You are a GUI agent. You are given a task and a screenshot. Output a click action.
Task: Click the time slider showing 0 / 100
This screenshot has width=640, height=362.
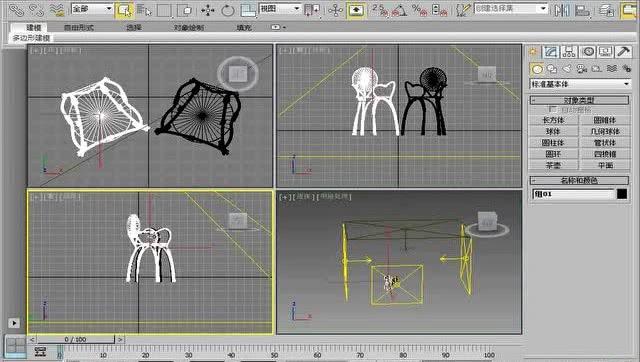[x=75, y=339]
